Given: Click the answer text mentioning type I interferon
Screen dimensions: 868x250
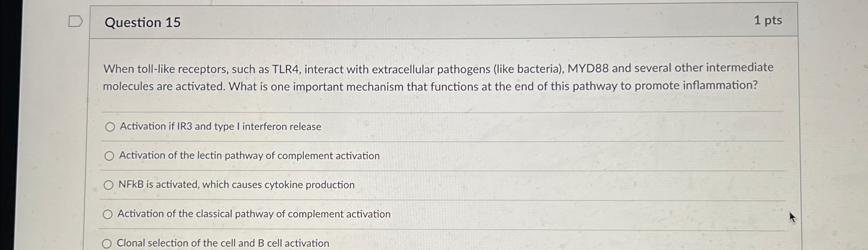Looking at the screenshot, I should [219, 127].
